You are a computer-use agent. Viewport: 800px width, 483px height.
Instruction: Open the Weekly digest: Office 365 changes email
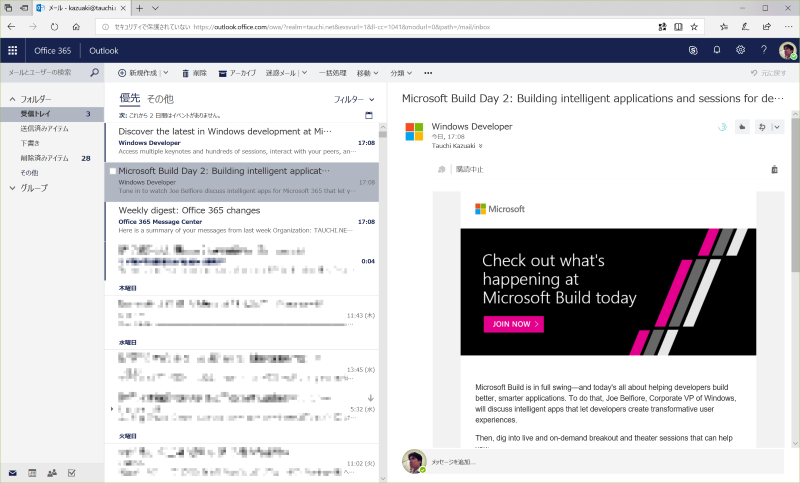coord(242,220)
